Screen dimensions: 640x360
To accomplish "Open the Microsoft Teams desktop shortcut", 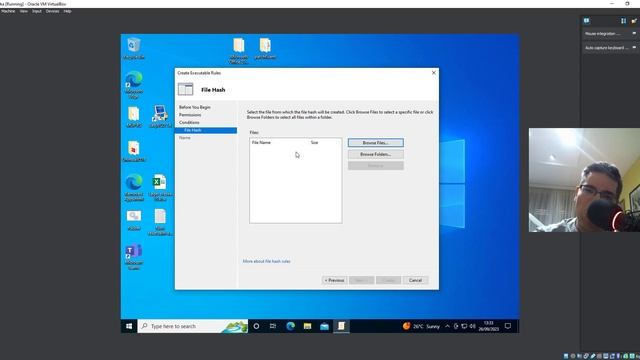I will (x=134, y=257).
